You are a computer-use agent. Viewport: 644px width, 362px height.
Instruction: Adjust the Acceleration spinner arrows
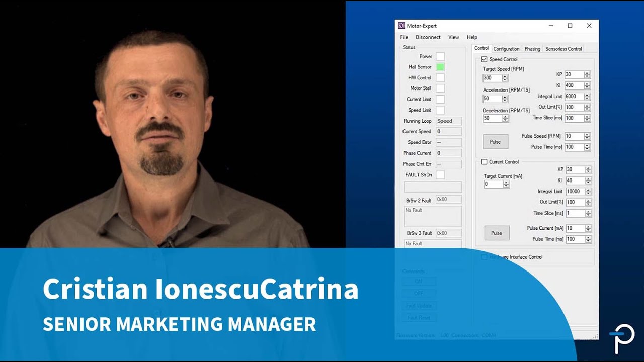point(505,99)
